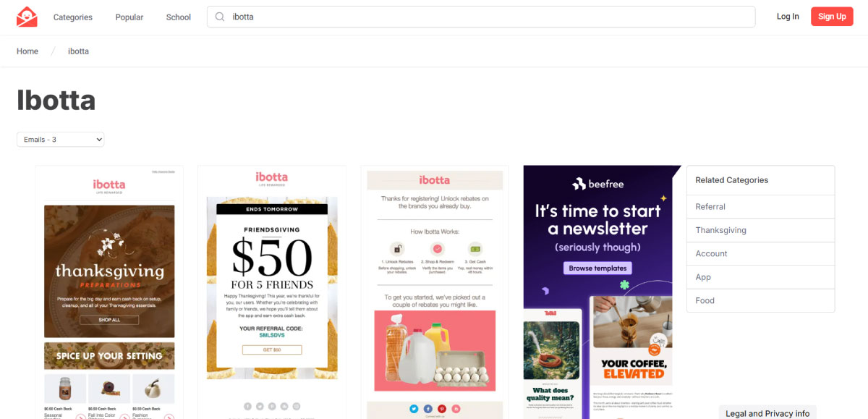Click the Facebook icon in third email

click(427, 409)
